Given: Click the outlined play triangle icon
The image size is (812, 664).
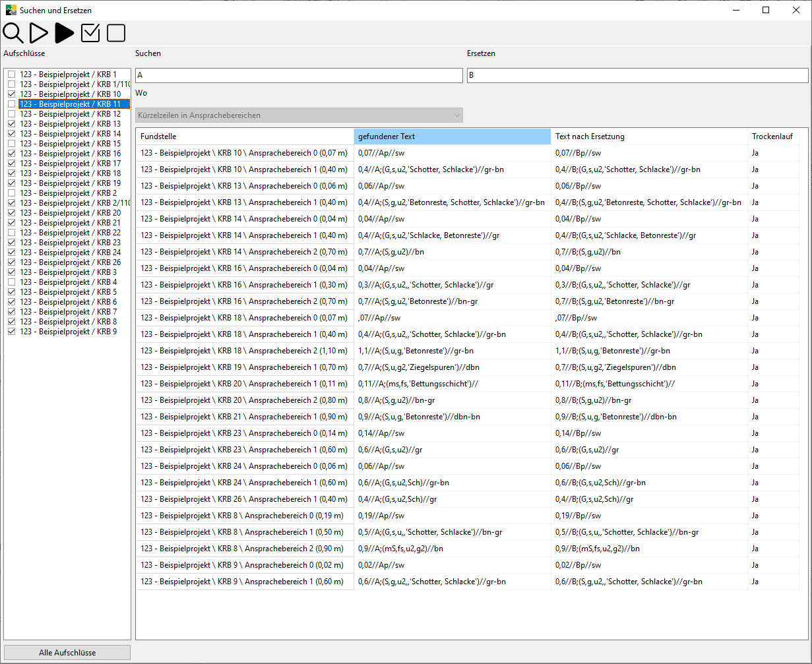Looking at the screenshot, I should (x=39, y=33).
